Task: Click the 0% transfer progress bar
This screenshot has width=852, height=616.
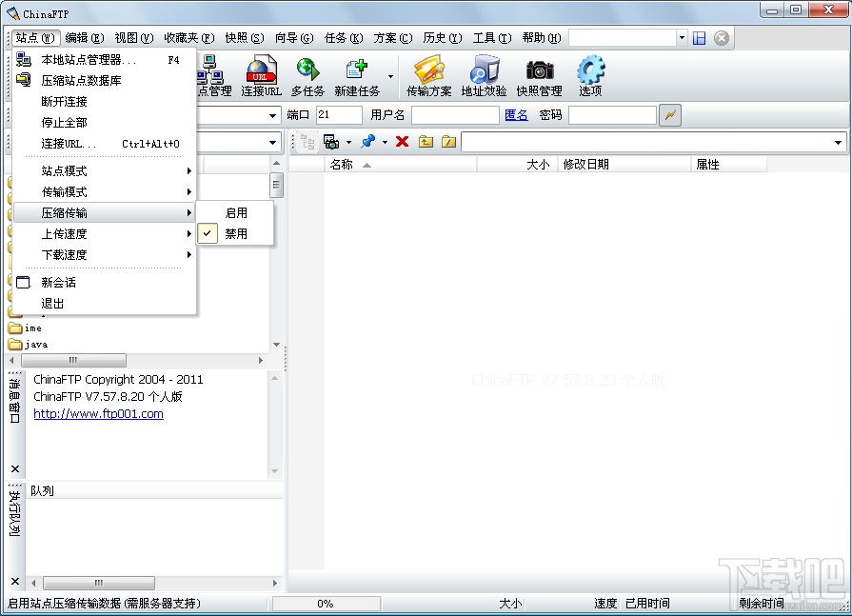Action: (x=326, y=602)
